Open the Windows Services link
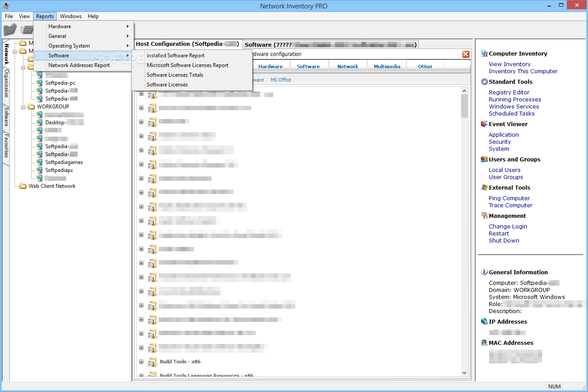This screenshot has width=588, height=392. [514, 107]
